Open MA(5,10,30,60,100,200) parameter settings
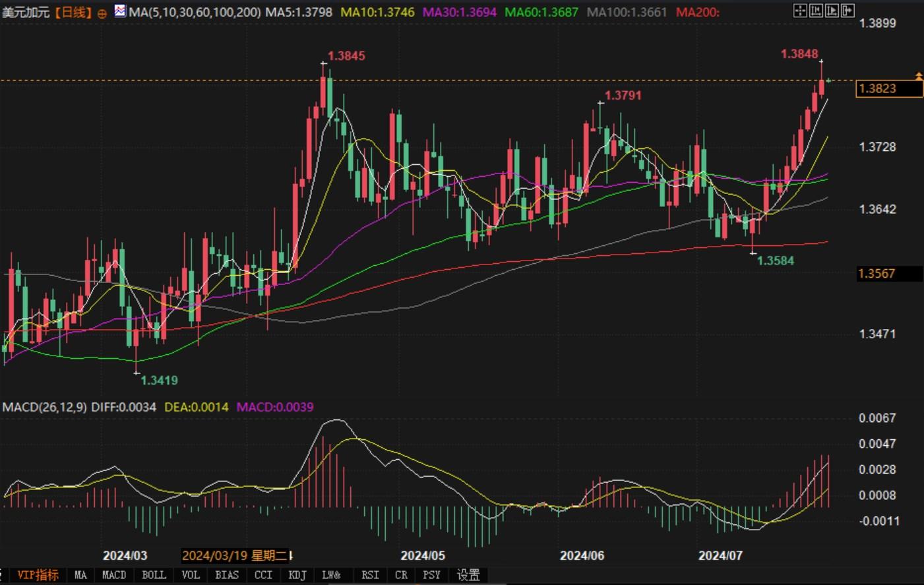Screen dimensions: 924x585 pyautogui.click(x=195, y=13)
